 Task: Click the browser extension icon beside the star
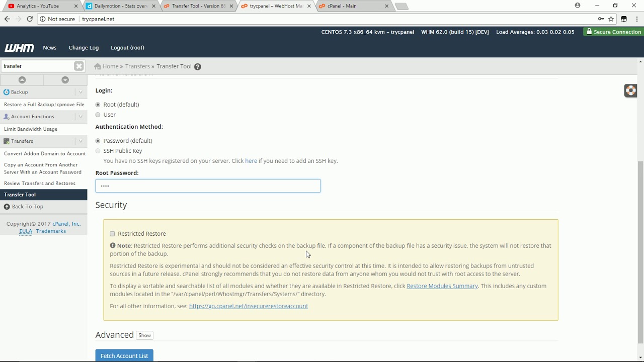point(624,19)
